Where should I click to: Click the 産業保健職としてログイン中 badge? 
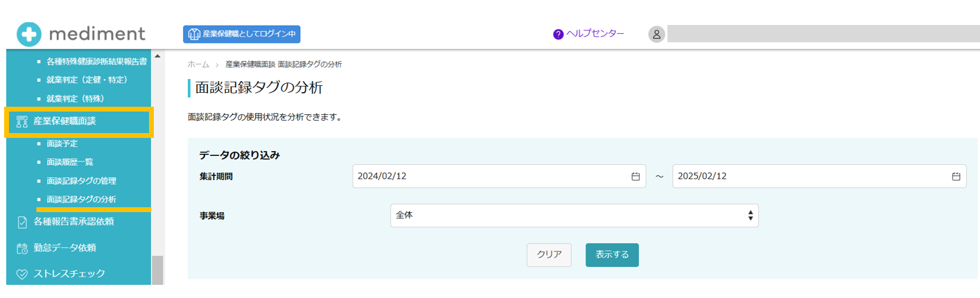point(242,34)
